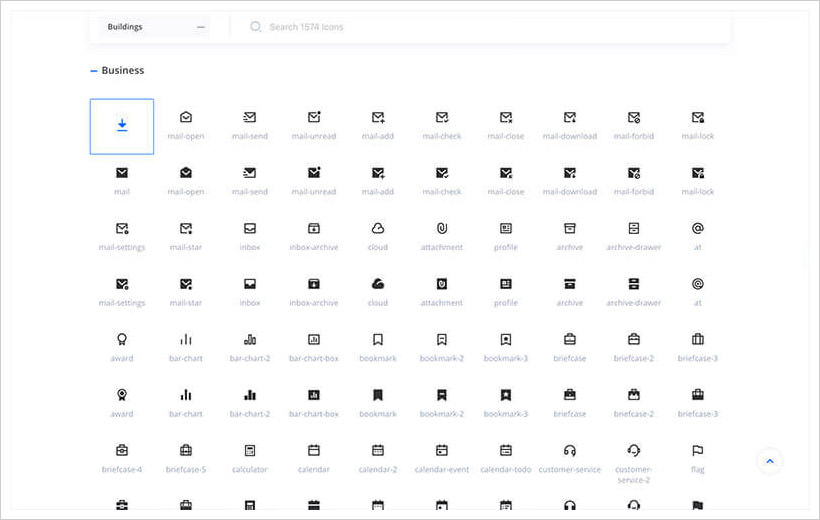Pick the outlined flag icon

click(698, 450)
